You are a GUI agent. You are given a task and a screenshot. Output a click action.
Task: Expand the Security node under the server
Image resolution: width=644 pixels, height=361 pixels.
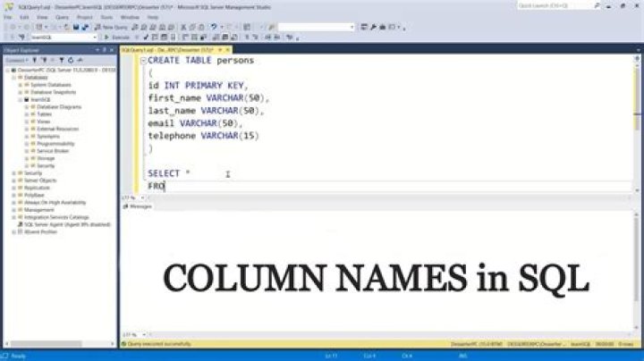click(x=13, y=172)
